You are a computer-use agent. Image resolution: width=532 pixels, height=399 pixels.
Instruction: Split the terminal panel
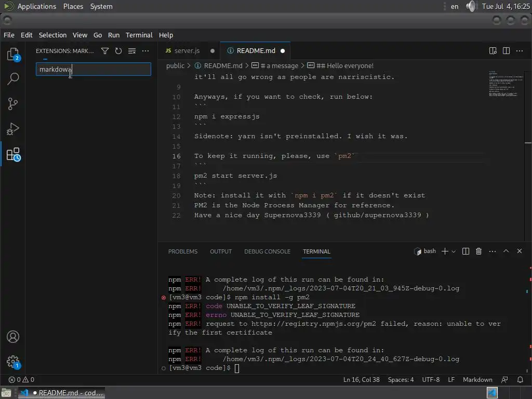[x=465, y=251]
